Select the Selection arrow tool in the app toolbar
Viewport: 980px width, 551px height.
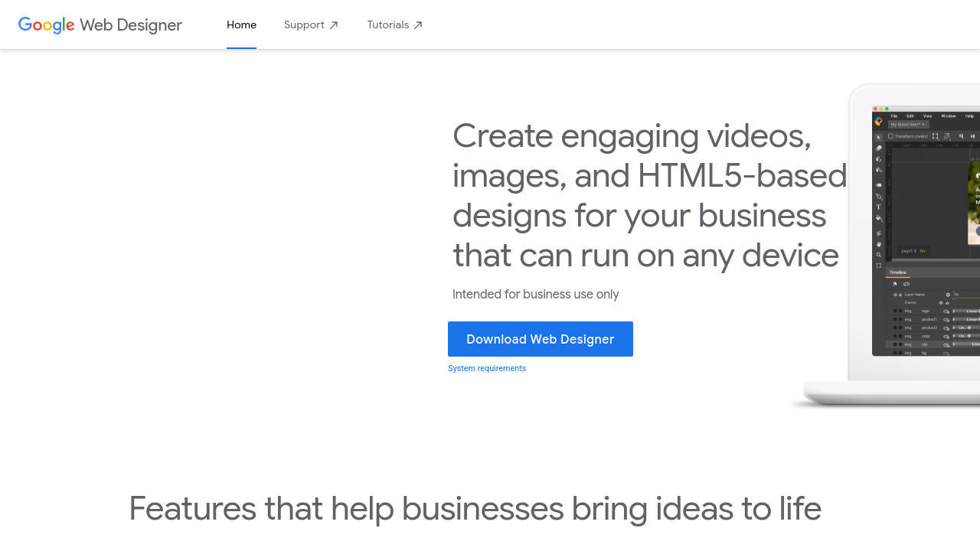tap(879, 137)
